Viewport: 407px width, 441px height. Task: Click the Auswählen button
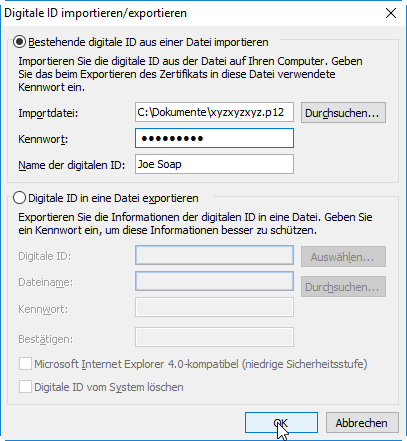click(343, 257)
